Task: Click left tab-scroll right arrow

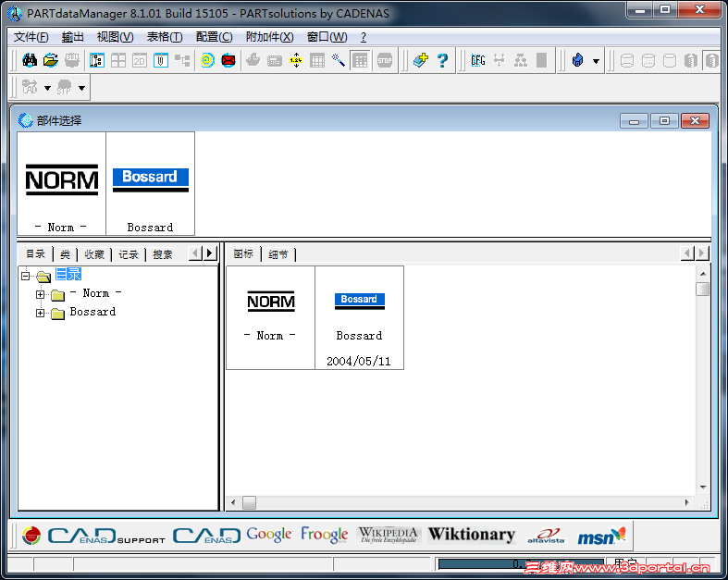Action: pos(210,253)
